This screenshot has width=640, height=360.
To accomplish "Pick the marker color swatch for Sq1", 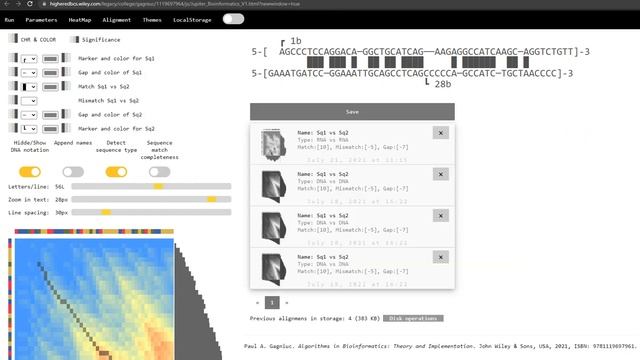I will pos(50,59).
